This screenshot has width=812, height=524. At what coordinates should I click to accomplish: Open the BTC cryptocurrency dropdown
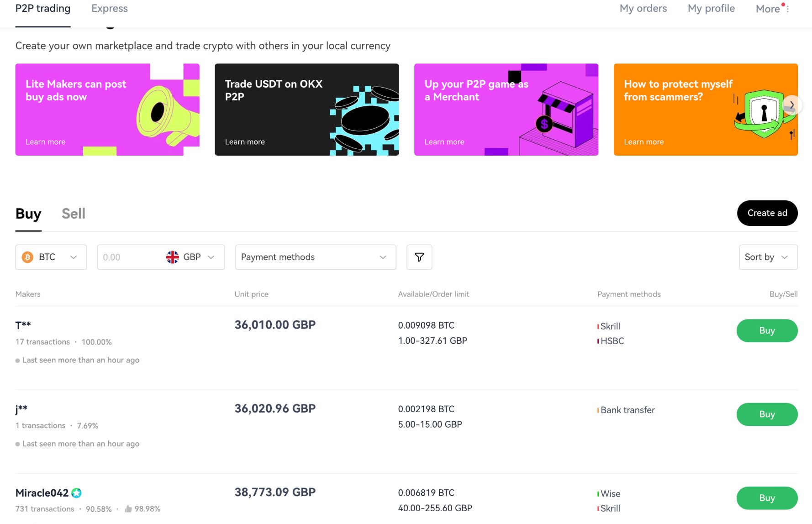pos(51,257)
